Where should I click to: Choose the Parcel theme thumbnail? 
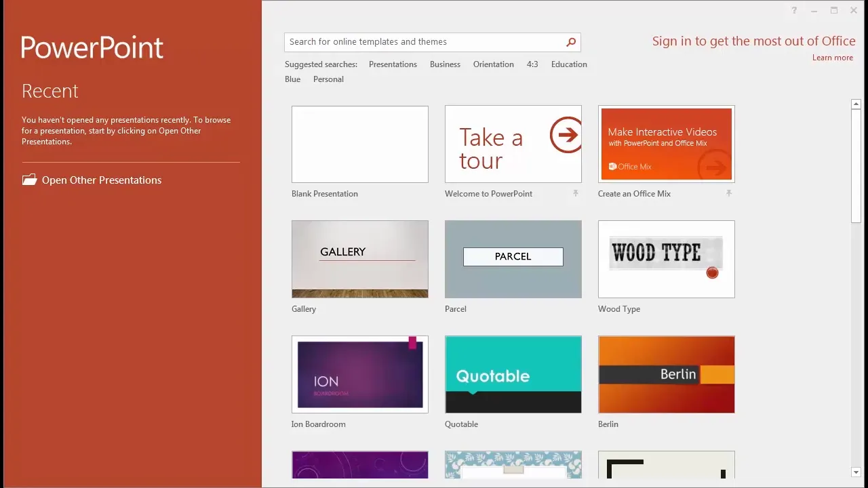[513, 259]
